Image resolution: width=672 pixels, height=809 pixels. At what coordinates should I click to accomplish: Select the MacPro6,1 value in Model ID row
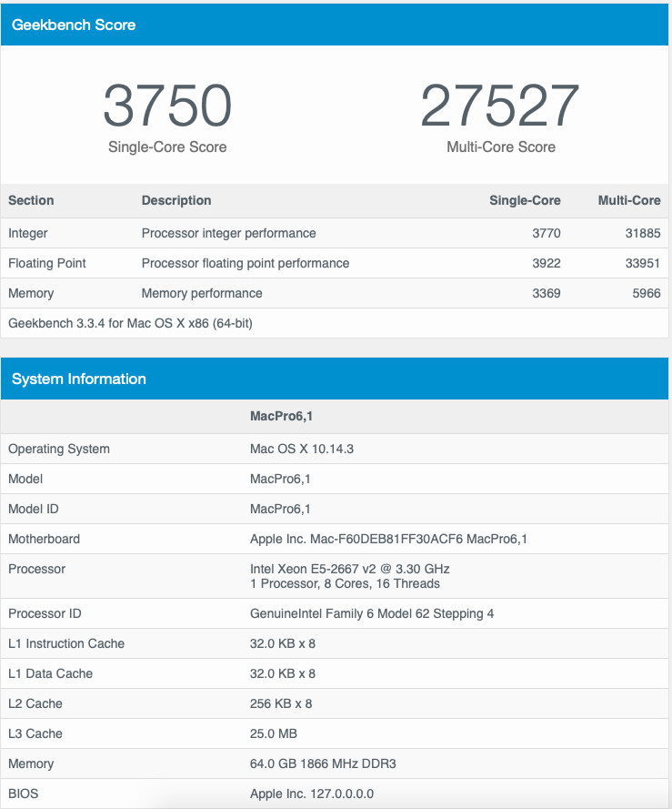[x=280, y=509]
